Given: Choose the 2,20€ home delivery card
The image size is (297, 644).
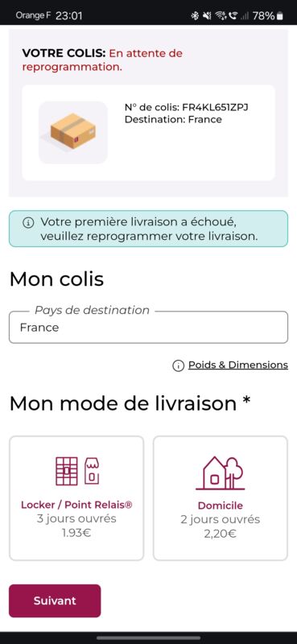Looking at the screenshot, I should pos(221,498).
